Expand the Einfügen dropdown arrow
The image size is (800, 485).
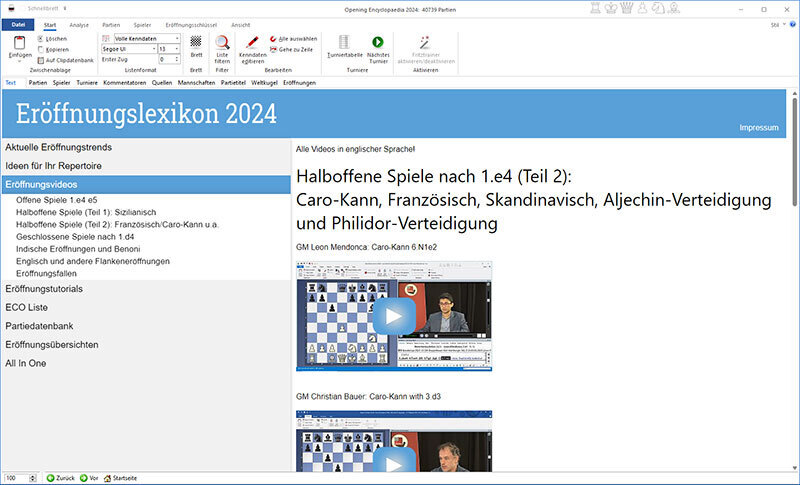click(x=19, y=62)
